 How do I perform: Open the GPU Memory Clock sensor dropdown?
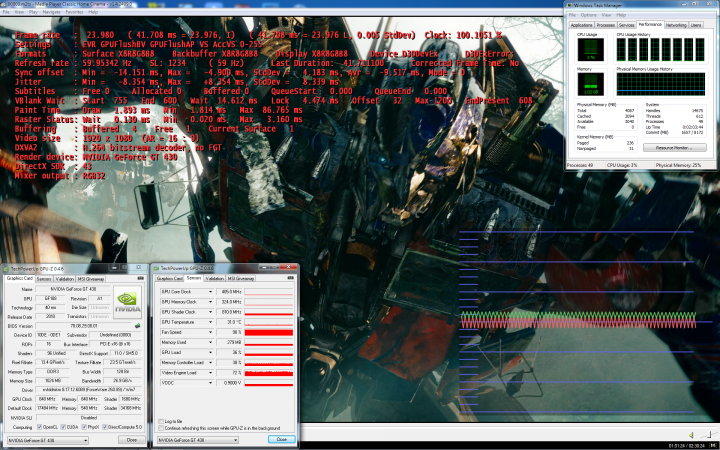[x=210, y=302]
